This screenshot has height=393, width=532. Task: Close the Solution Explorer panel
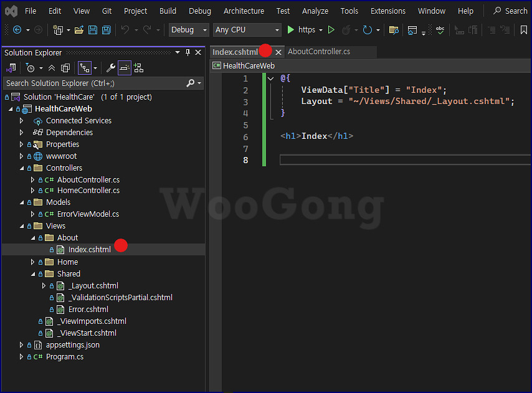point(198,52)
